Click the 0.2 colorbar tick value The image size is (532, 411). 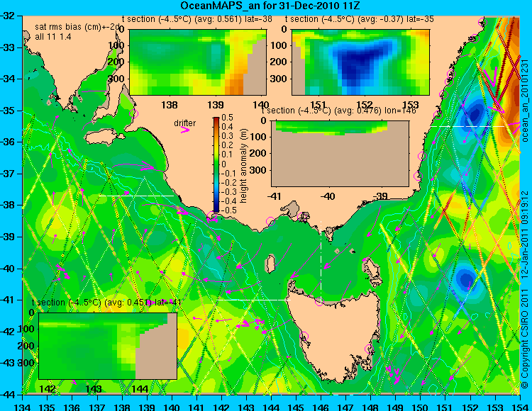[x=227, y=145]
